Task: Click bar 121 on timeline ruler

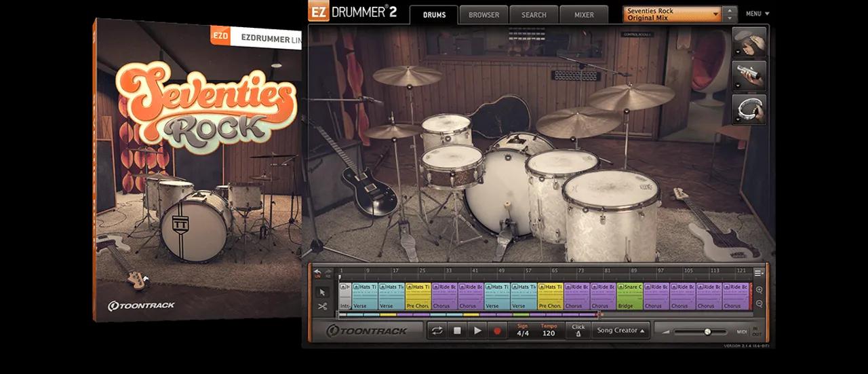Action: point(740,271)
